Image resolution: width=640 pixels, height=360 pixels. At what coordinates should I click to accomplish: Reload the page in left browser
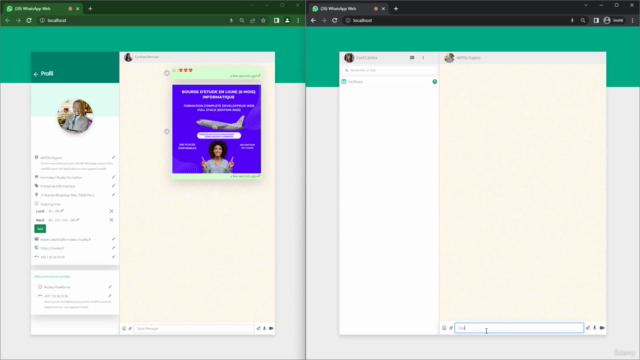click(29, 20)
